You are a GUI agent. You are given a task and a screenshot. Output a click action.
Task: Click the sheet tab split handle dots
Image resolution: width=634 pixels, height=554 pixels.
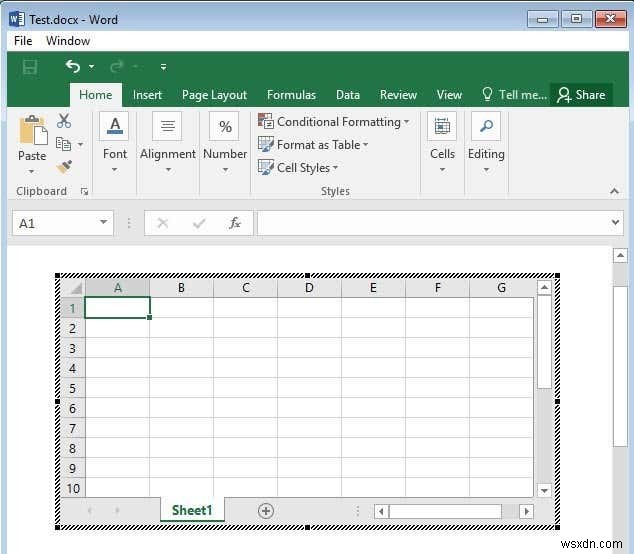[x=357, y=511]
